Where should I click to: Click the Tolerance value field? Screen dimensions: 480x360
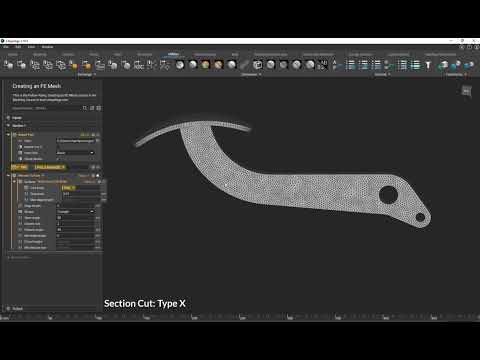81,194
